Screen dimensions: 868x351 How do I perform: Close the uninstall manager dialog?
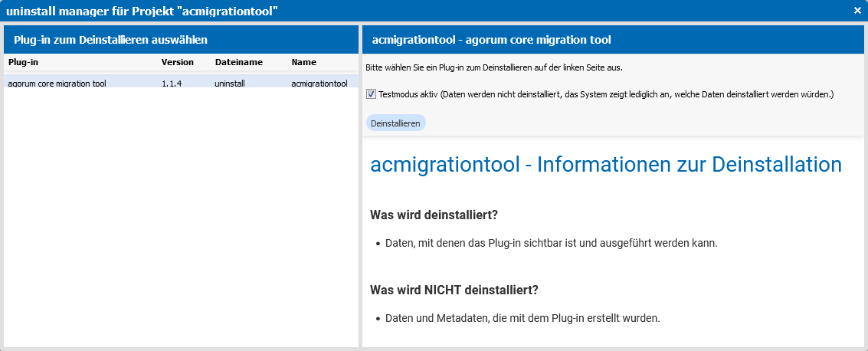pyautogui.click(x=857, y=11)
